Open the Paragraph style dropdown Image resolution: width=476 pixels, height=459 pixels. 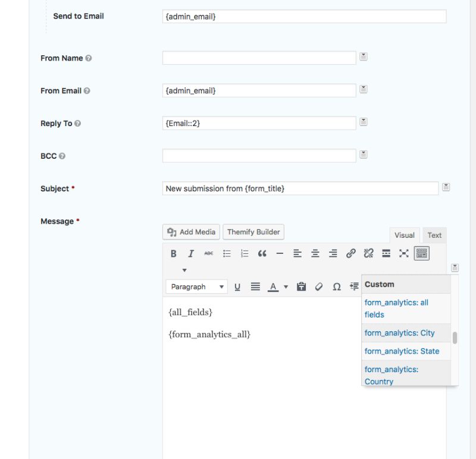point(196,286)
